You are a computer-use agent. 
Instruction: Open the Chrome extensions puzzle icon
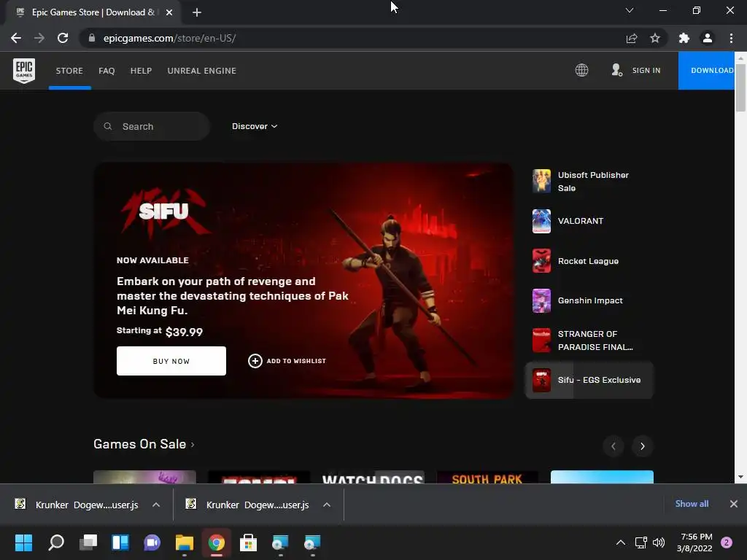[684, 38]
